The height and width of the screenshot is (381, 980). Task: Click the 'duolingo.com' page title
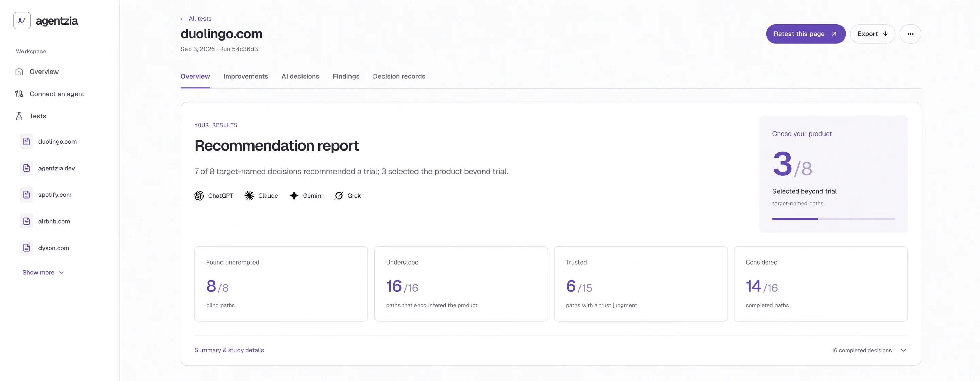click(222, 34)
